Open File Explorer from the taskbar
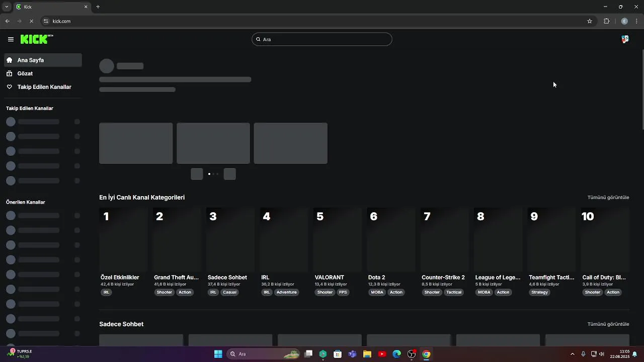Image resolution: width=644 pixels, height=362 pixels. tap(367, 354)
